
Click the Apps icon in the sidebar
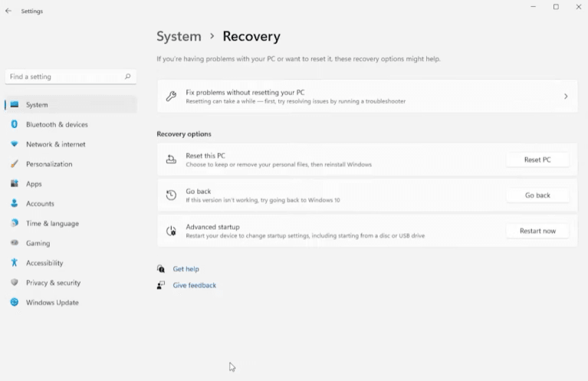click(x=15, y=183)
